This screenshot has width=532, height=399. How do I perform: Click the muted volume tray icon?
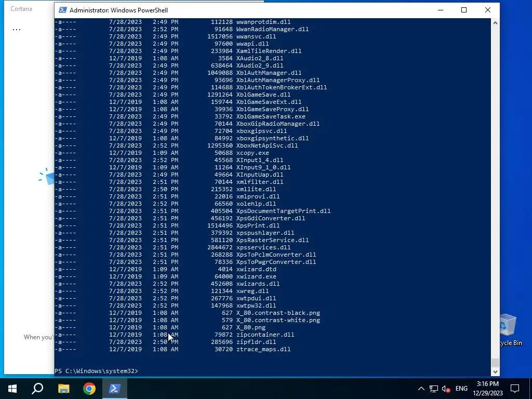pyautogui.click(x=446, y=389)
